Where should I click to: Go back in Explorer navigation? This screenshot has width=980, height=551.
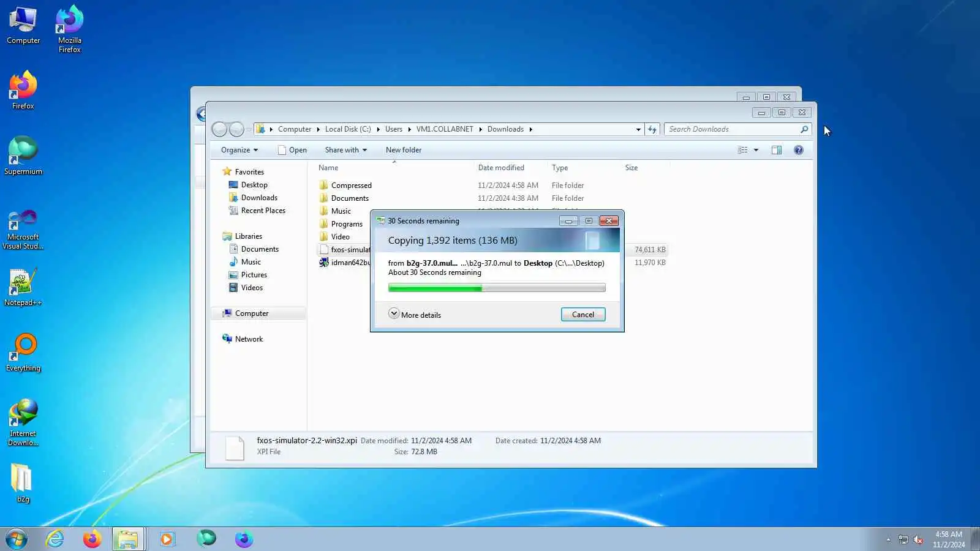tap(219, 129)
